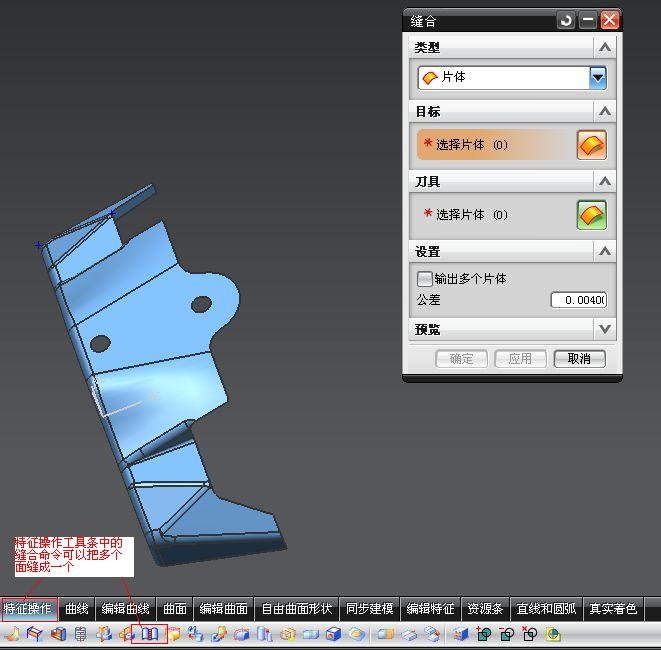Switch to the 特征操作 toolbar tab
The width and height of the screenshot is (661, 650).
click(28, 609)
